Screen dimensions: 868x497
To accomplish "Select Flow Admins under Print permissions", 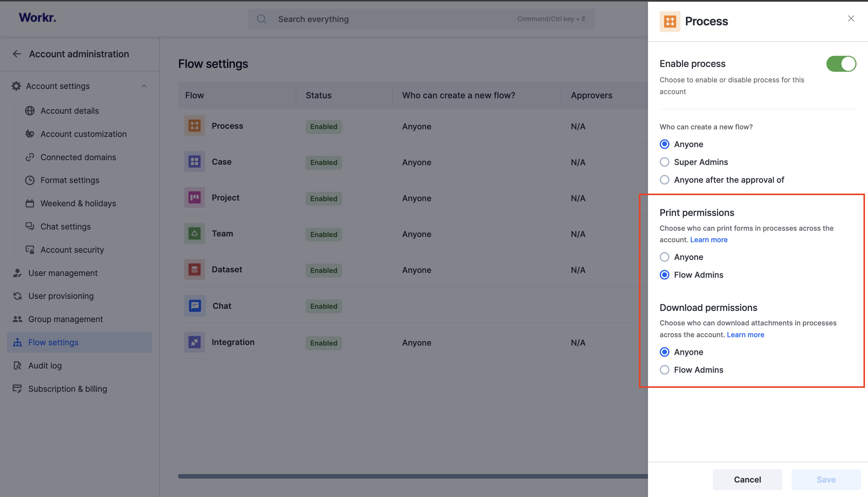I will point(664,274).
